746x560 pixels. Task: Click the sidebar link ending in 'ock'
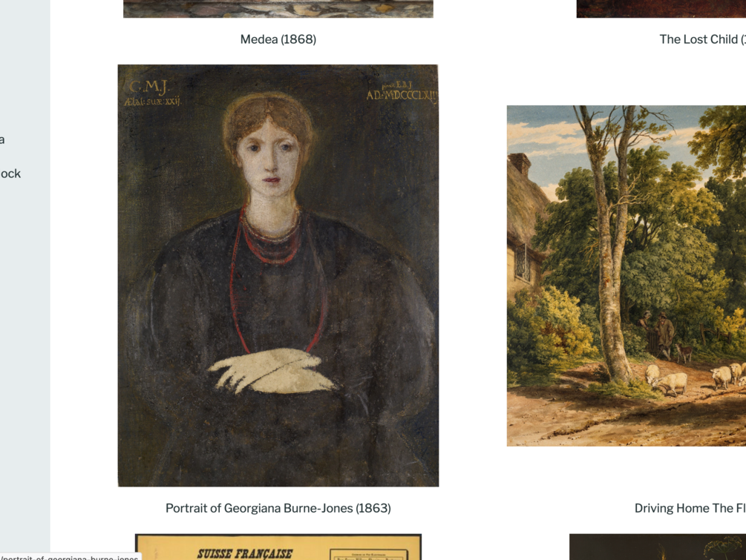(x=10, y=174)
